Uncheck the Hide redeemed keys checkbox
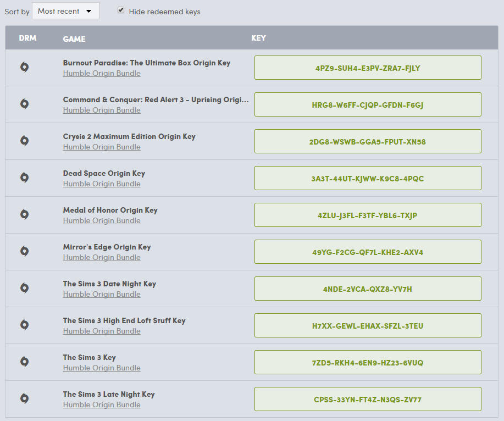504x421 pixels. click(x=121, y=10)
